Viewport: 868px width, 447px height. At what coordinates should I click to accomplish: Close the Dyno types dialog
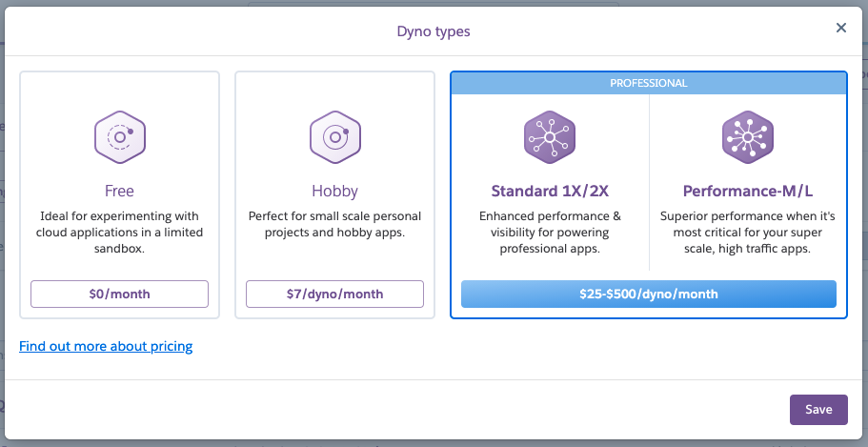click(x=841, y=29)
